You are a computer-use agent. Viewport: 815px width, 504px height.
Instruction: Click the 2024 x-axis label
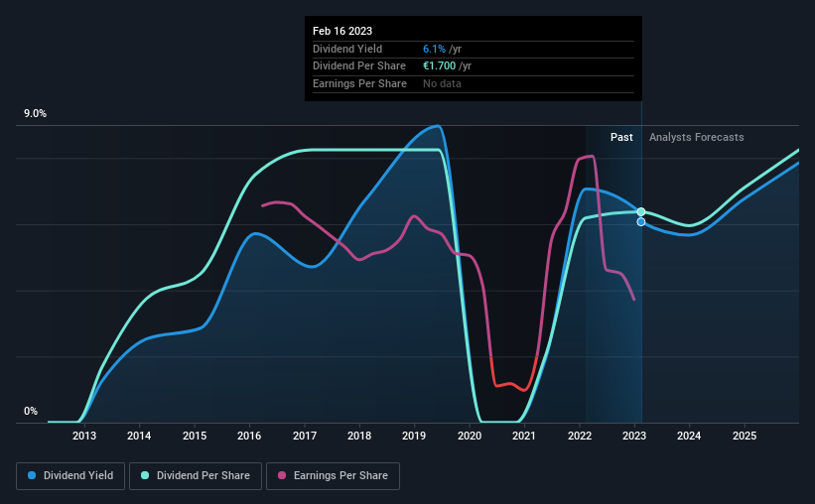tap(689, 436)
